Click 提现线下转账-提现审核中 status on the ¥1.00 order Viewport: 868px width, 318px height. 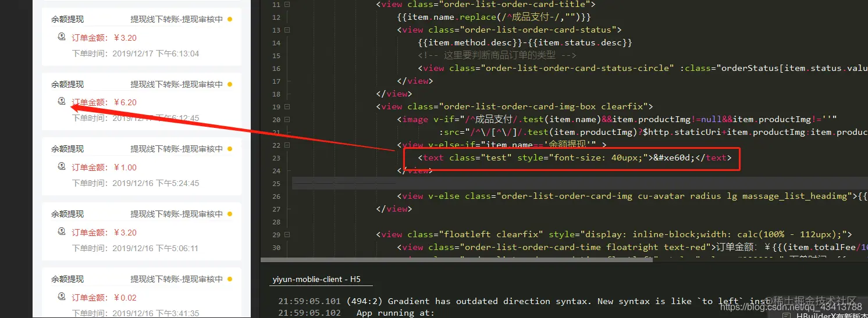click(x=177, y=149)
